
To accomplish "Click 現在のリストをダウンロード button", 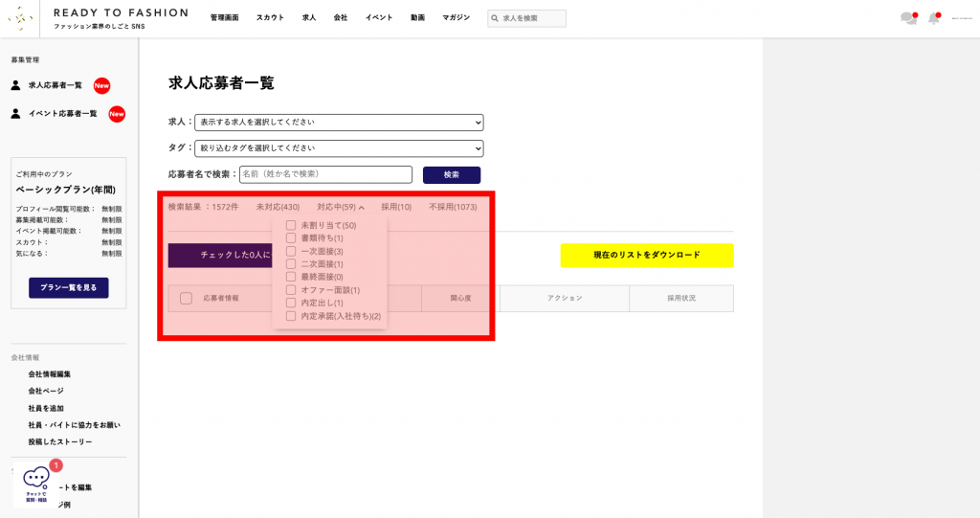I will coord(646,256).
